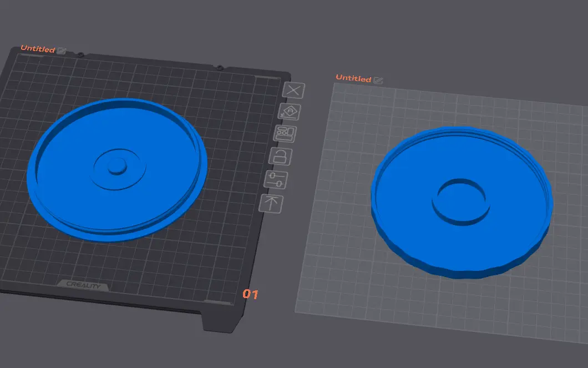588x368 pixels.
Task: Arrange objects on the Creality plate
Action: pos(285,134)
